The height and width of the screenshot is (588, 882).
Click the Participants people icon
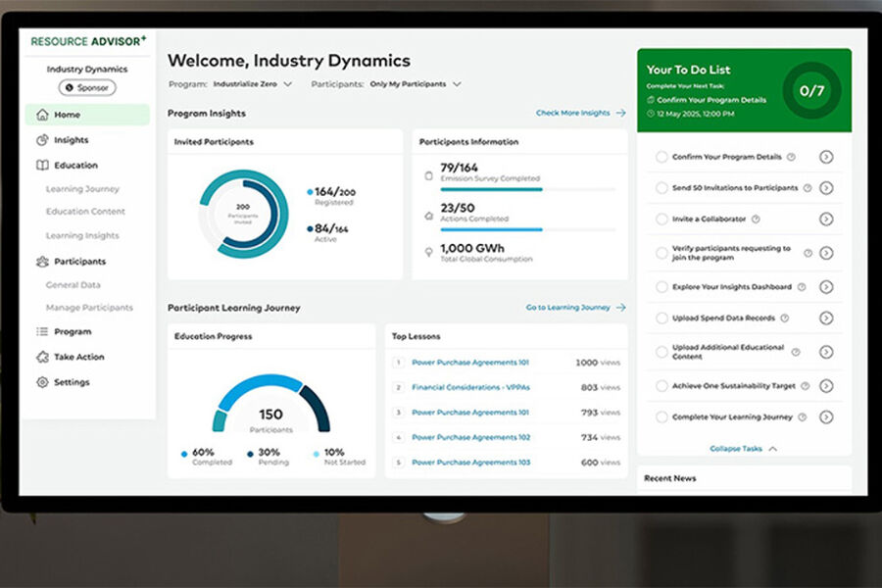pyautogui.click(x=42, y=262)
